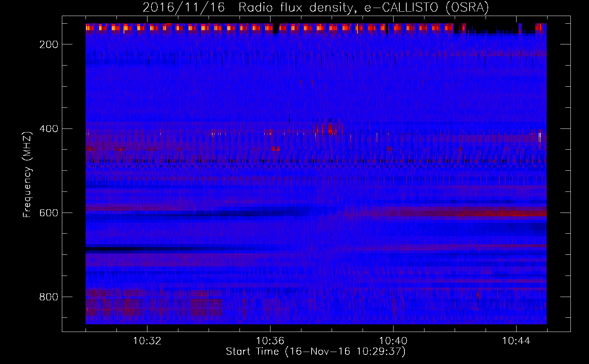
Task: Click the 10:32 time tick label
Action: [147, 341]
